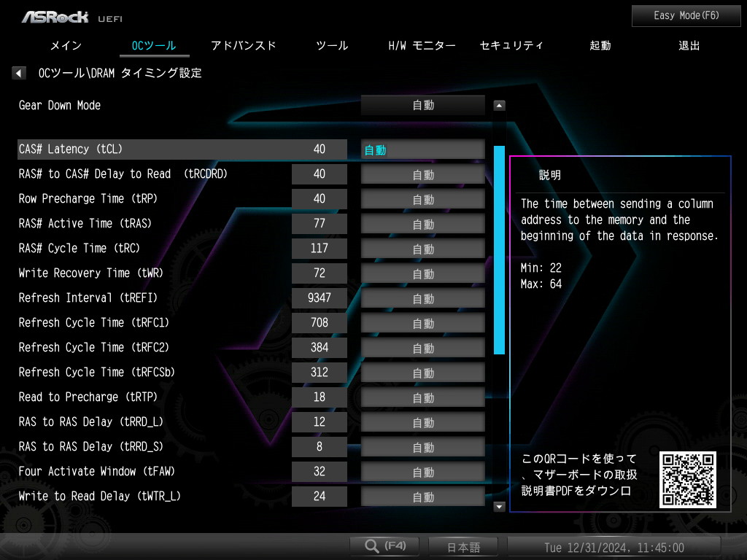Click the tRFC2 current value 384
747x560 pixels.
click(x=320, y=348)
